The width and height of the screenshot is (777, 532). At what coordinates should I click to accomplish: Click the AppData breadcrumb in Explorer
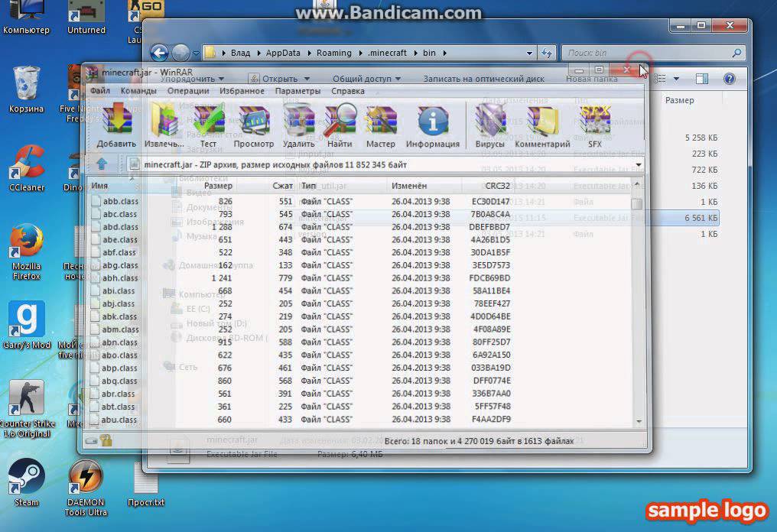(x=283, y=53)
